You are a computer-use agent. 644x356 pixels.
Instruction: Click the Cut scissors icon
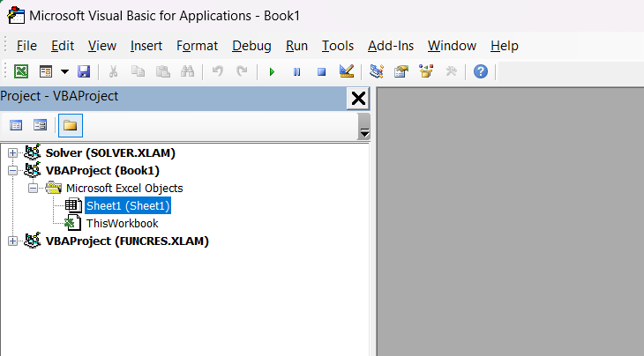pyautogui.click(x=113, y=71)
